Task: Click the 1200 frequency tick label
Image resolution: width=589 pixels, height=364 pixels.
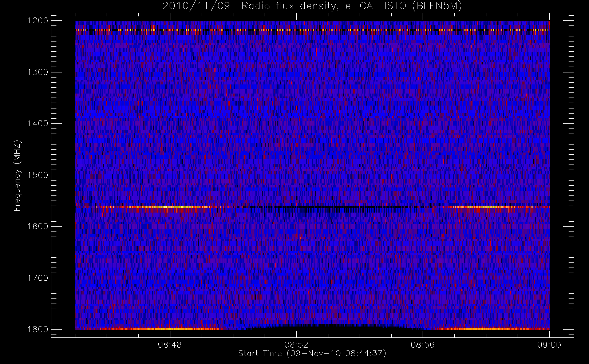Action: (38, 21)
